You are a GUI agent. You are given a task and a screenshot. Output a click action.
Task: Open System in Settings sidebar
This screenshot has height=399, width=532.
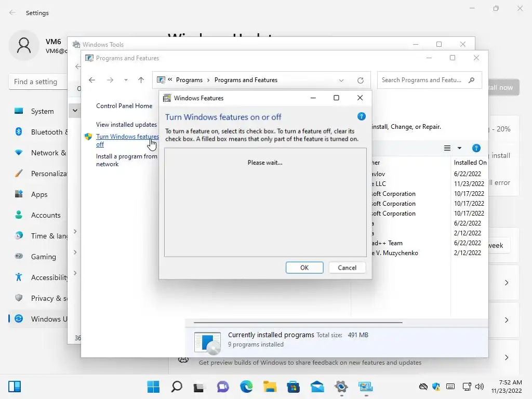pos(38,111)
